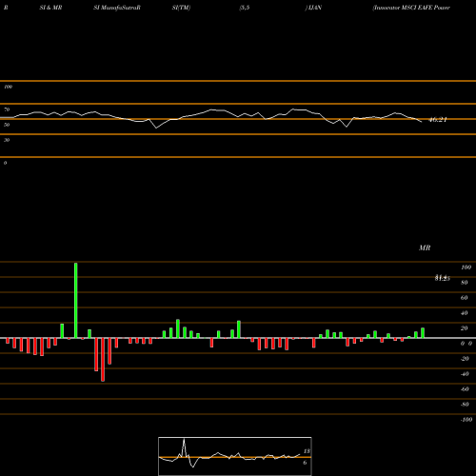Click the MR axis label 80
476x476 pixels.
[465, 283]
